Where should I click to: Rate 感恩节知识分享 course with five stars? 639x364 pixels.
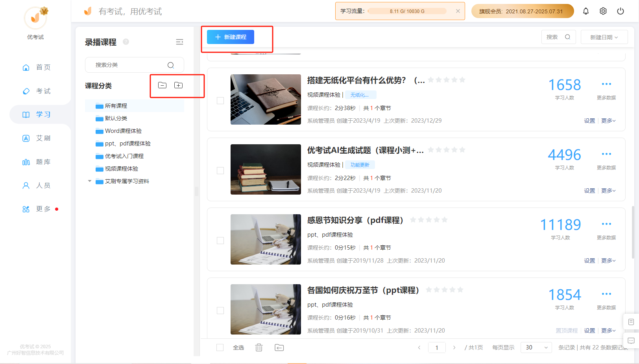point(445,220)
